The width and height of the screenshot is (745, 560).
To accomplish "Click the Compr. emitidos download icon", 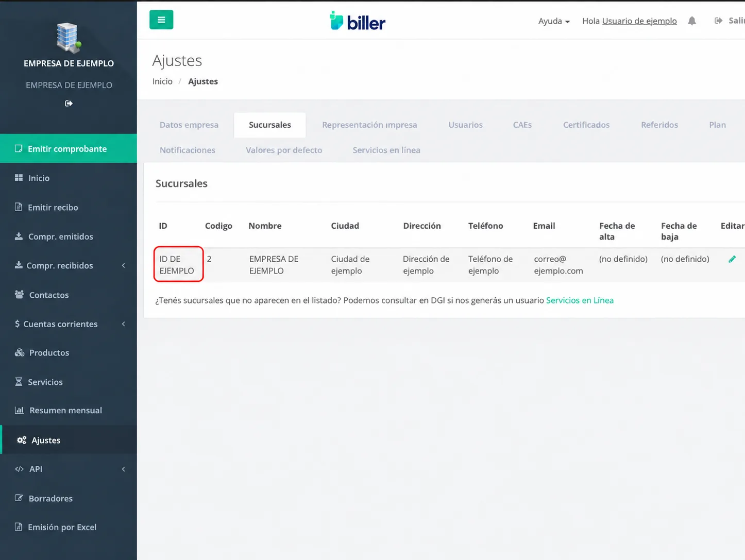I will tap(19, 236).
